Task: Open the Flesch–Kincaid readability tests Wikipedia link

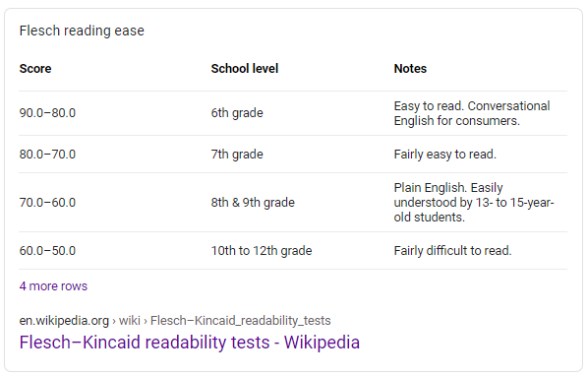Action: pyautogui.click(x=190, y=342)
